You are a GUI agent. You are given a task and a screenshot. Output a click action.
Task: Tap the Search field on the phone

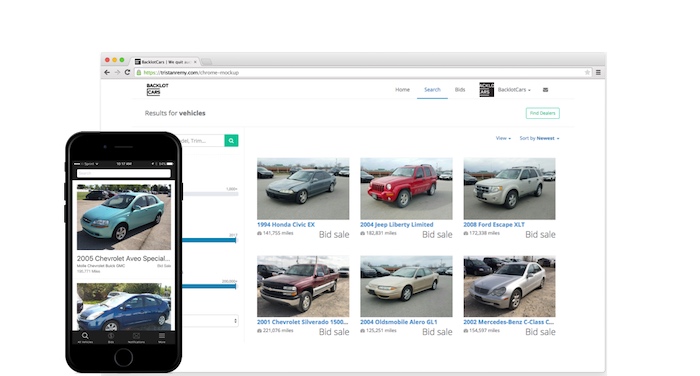click(124, 173)
